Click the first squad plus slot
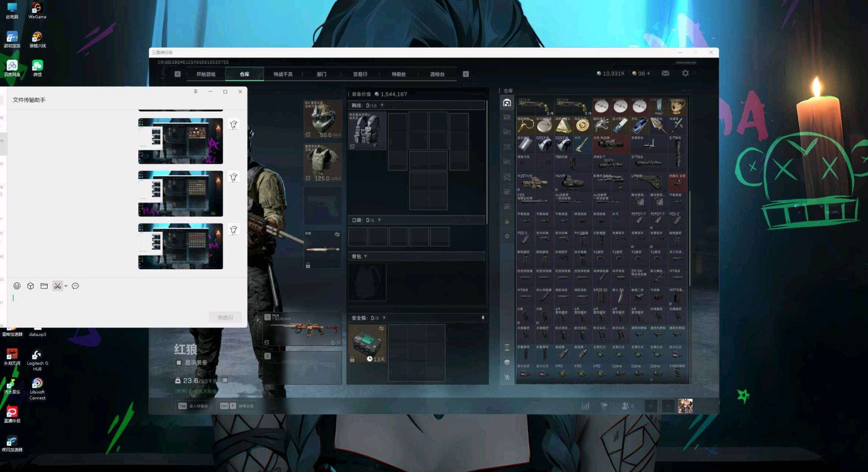868x472 pixels. tap(651, 406)
